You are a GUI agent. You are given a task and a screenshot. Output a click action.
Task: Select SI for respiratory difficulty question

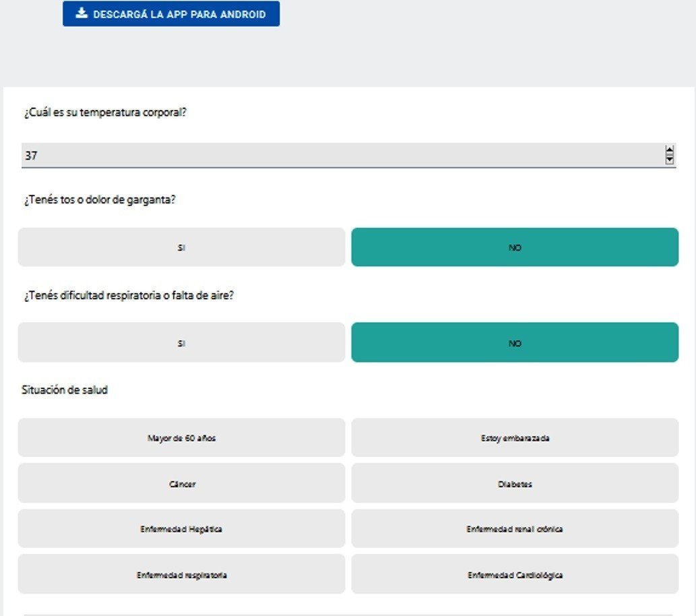(x=181, y=342)
